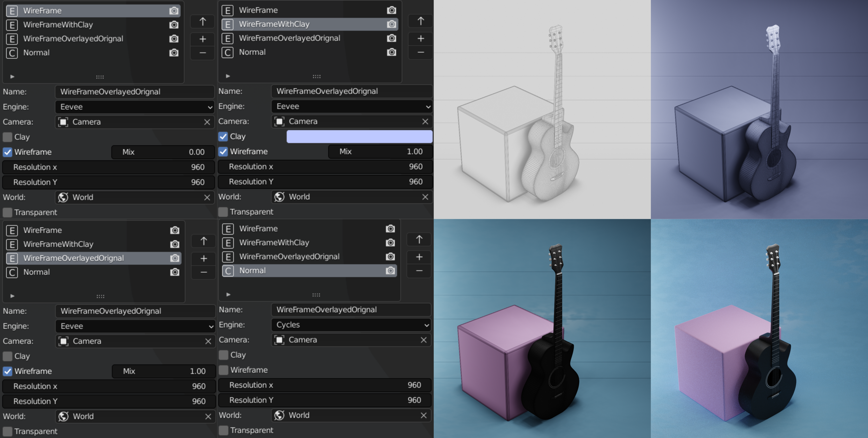Click the move-up arrow in bottom-right panel

point(419,239)
